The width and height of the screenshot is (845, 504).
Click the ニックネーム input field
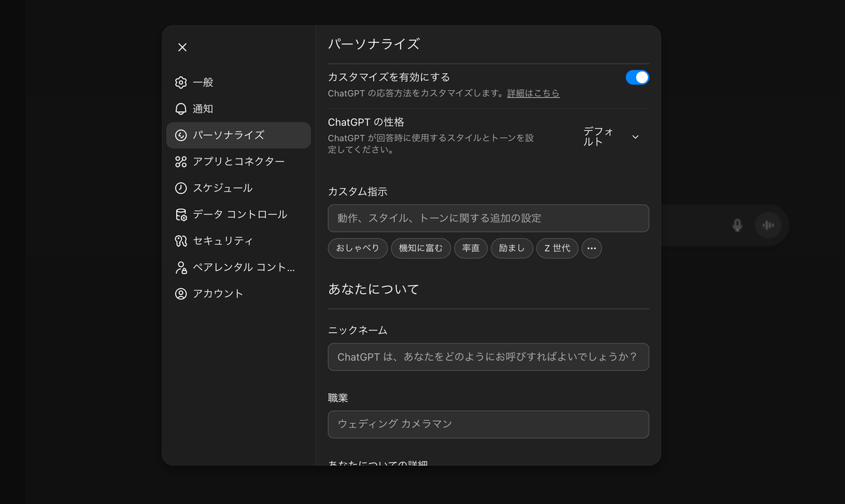point(488,357)
